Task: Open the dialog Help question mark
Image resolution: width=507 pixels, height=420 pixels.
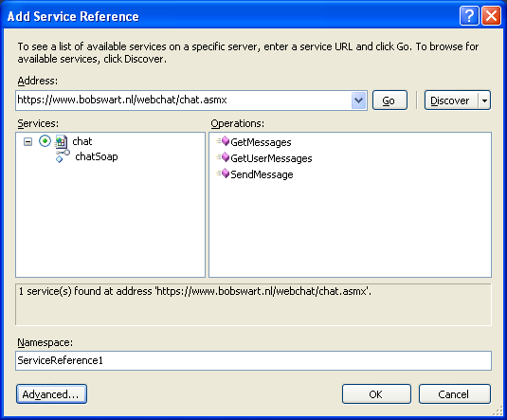Action: point(469,15)
